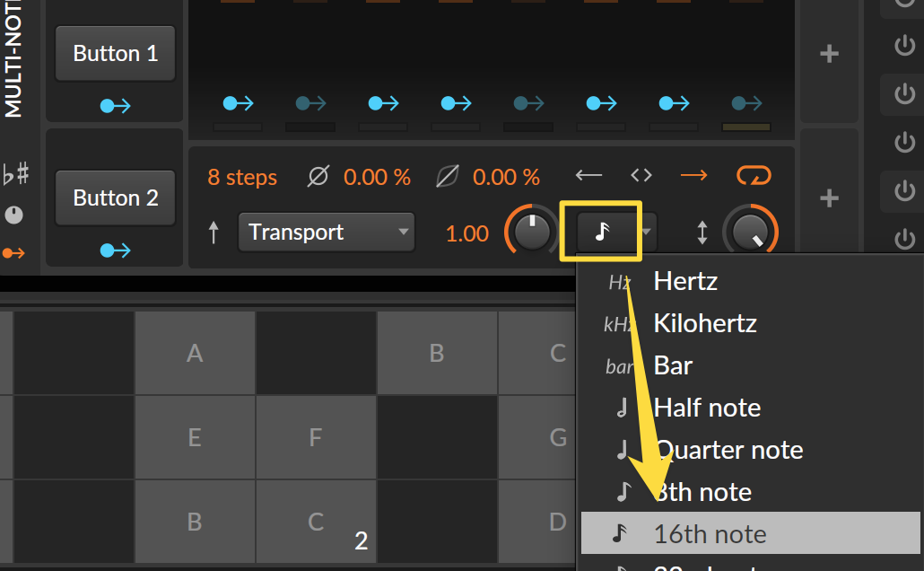This screenshot has height=571, width=924.
Task: Add a modulator with upper plus button
Action: coord(829,54)
